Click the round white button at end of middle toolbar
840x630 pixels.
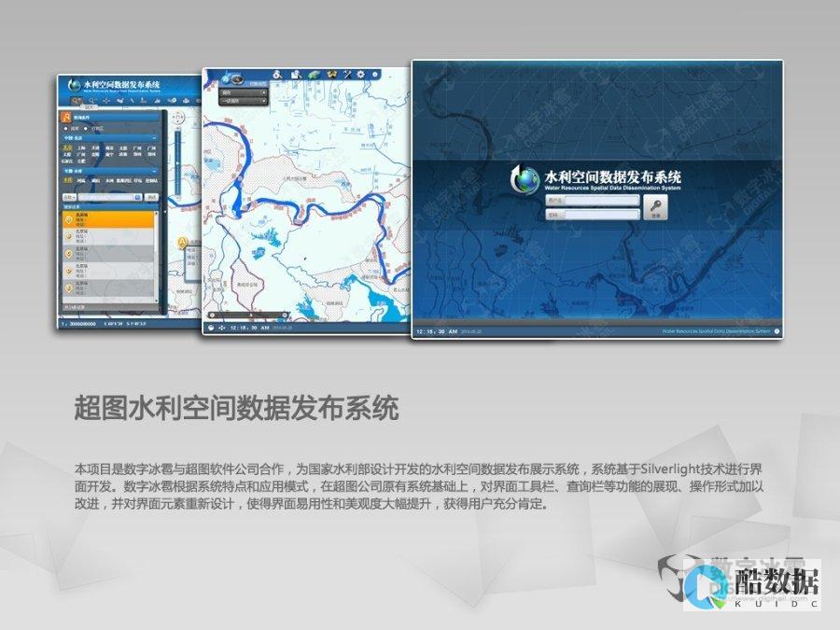pos(375,75)
